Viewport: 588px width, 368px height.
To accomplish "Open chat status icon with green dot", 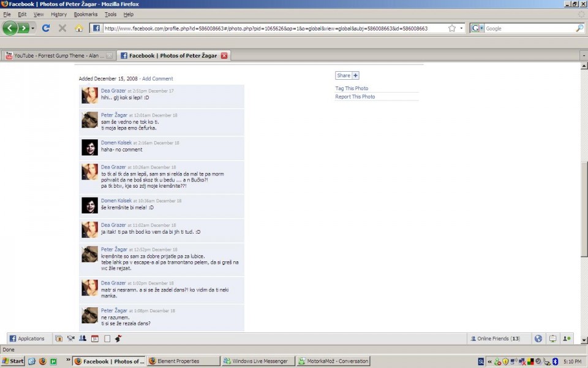I will pyautogui.click(x=567, y=339).
